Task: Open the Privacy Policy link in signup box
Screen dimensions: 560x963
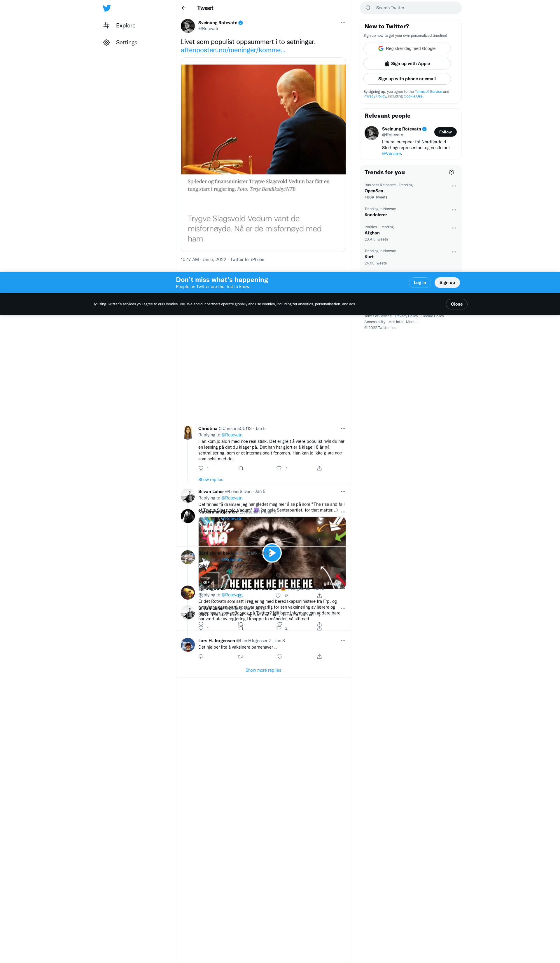Action: [374, 96]
